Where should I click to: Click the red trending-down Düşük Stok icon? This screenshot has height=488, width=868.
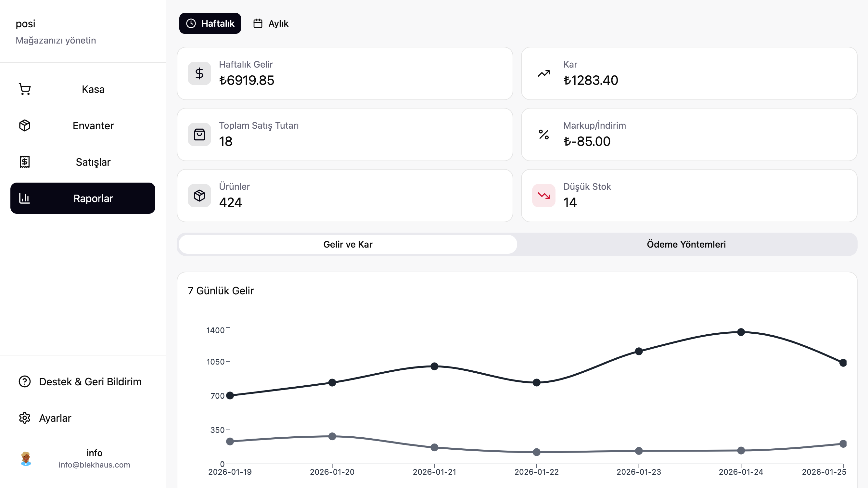pos(543,196)
